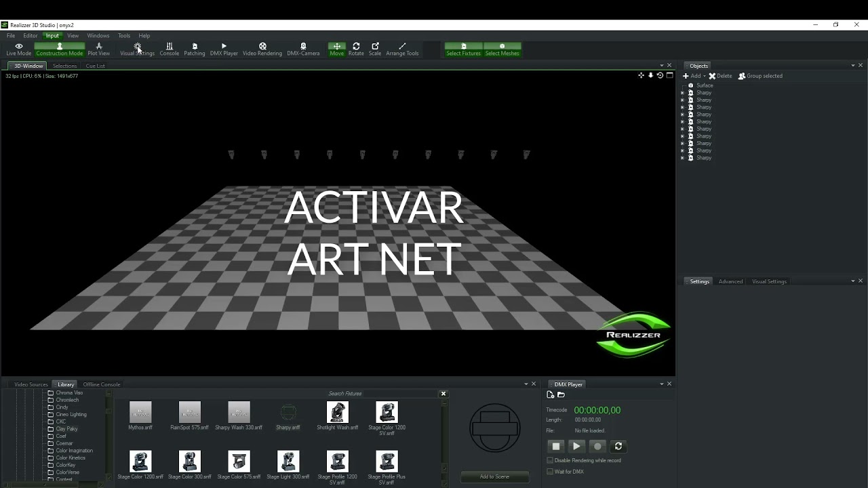Image resolution: width=868 pixels, height=488 pixels.
Task: Open the Objects panel dropdown arrow
Action: (853, 66)
